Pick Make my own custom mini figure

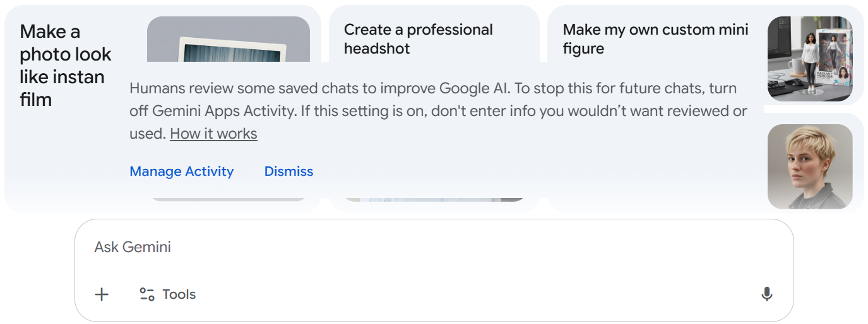coord(655,39)
